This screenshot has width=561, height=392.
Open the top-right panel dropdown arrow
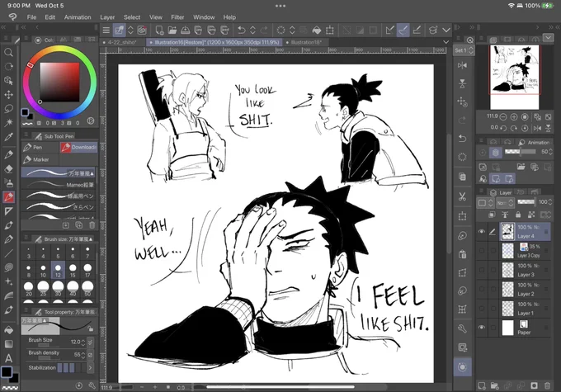tap(548, 37)
